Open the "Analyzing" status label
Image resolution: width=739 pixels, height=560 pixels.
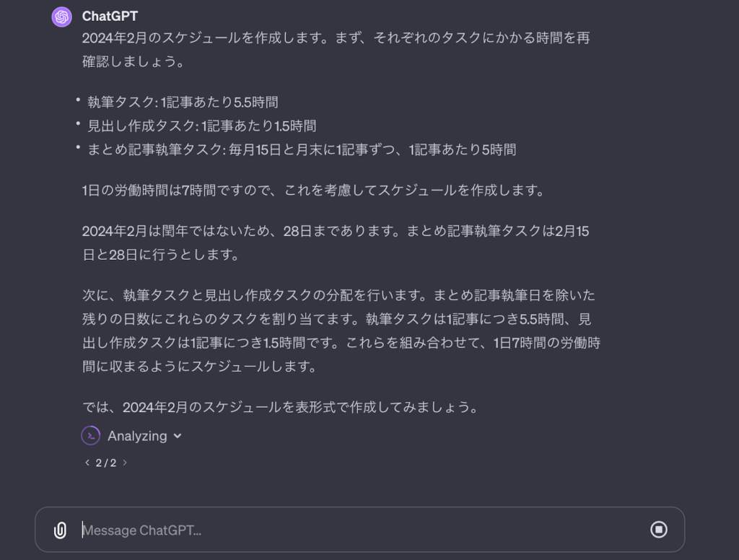click(137, 436)
